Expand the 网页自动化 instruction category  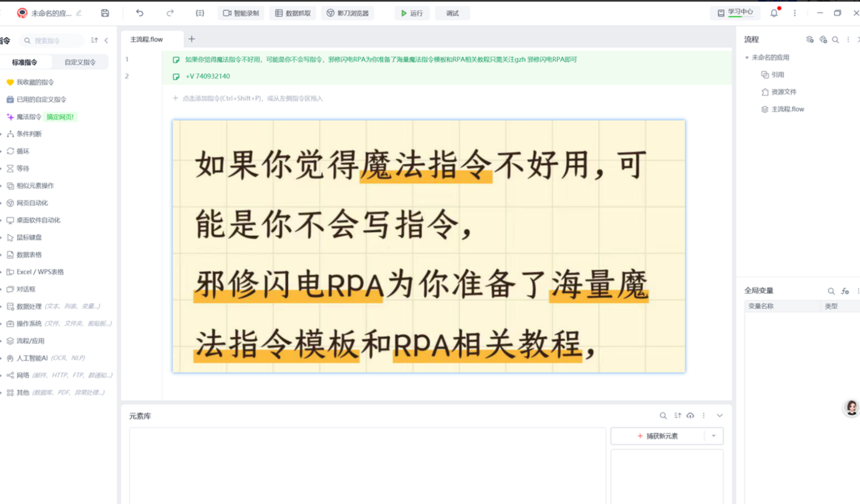point(32,203)
